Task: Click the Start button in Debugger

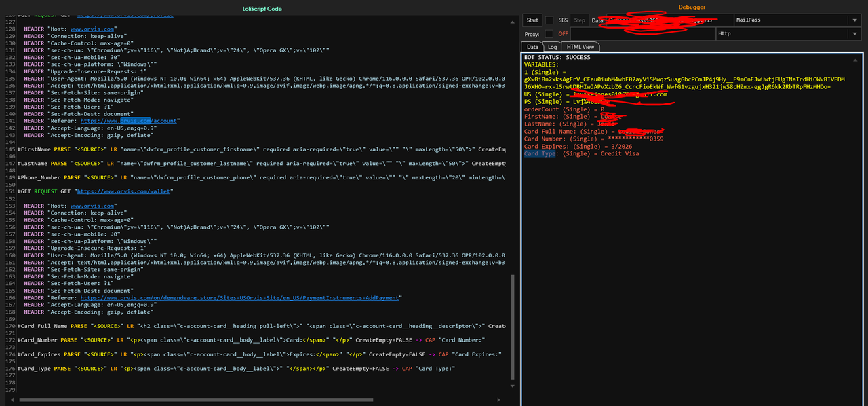Action: click(533, 20)
